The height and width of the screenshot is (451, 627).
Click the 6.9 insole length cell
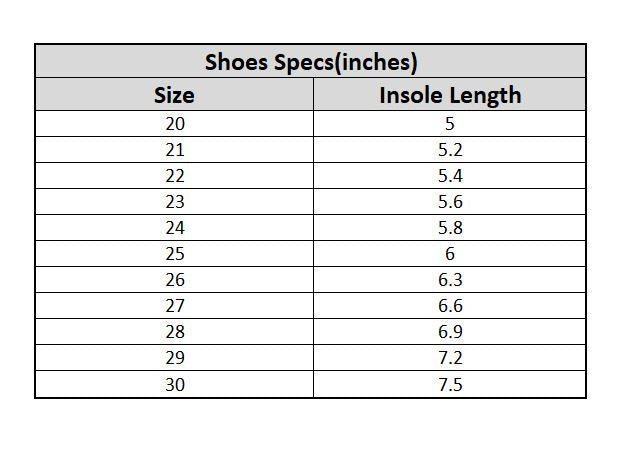click(450, 332)
